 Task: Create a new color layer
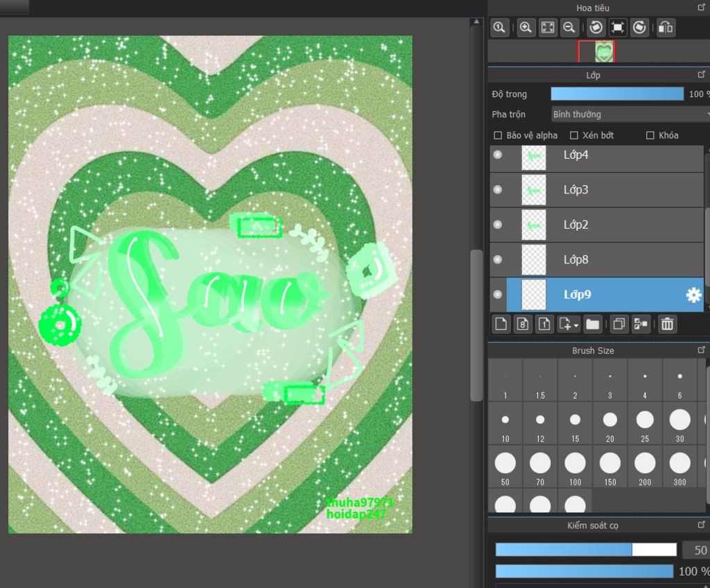tap(501, 325)
